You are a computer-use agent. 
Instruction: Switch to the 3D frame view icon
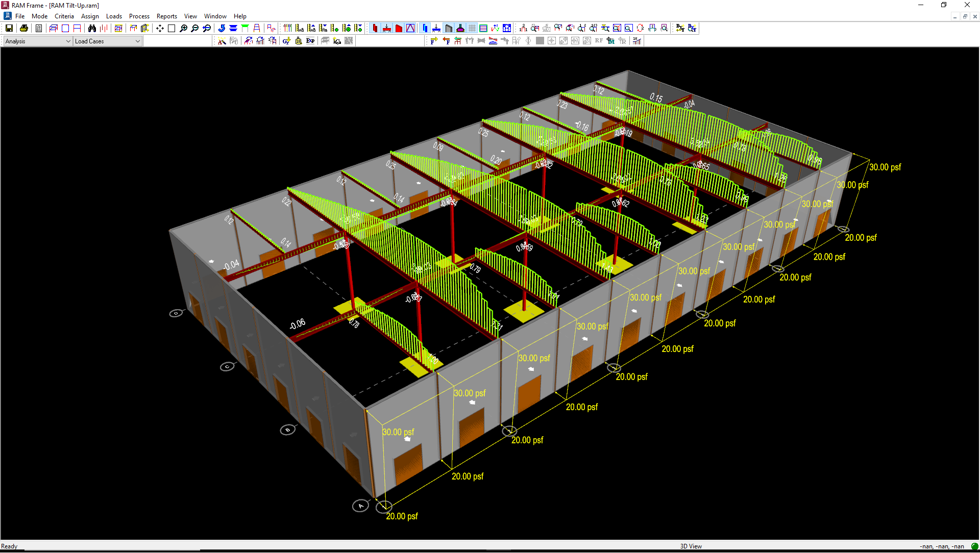54,28
